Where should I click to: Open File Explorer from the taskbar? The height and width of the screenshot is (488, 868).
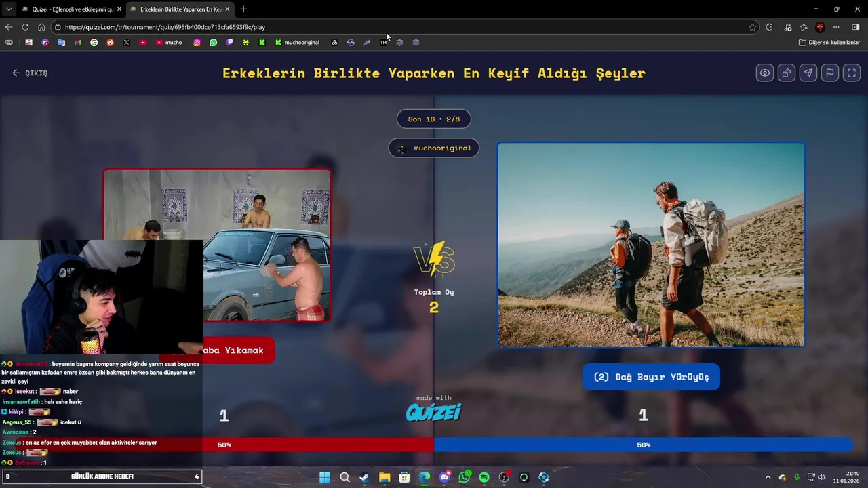(x=384, y=477)
